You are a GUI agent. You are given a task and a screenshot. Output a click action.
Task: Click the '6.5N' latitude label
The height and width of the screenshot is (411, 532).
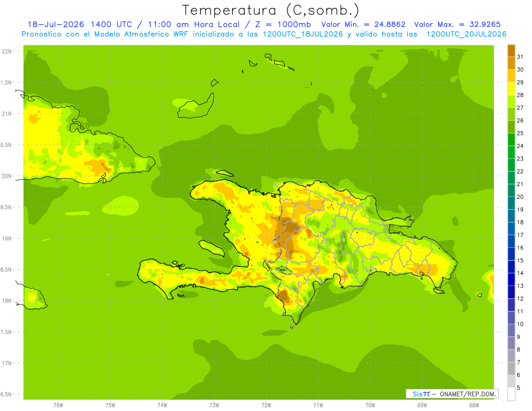(6, 394)
